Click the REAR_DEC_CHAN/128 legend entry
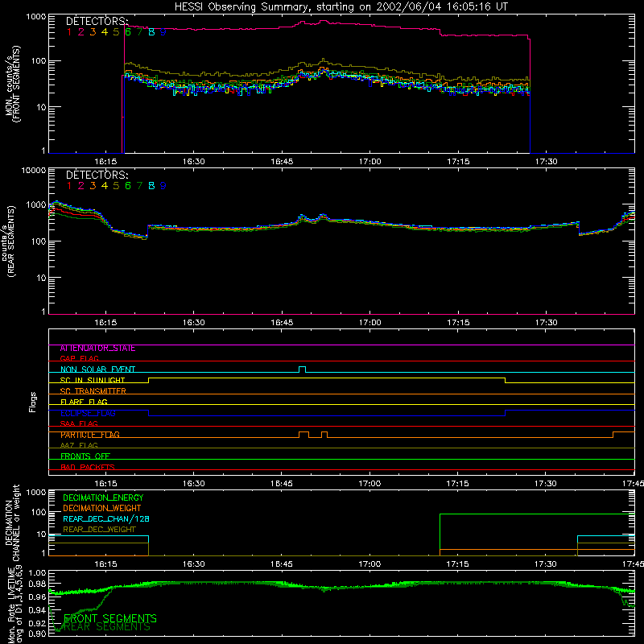The width and height of the screenshot is (644, 644). pyautogui.click(x=106, y=518)
